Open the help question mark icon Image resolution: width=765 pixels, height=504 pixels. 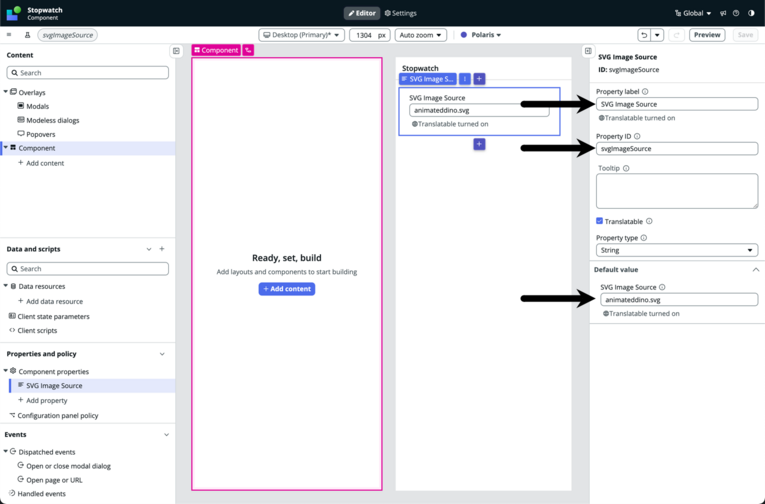pos(736,13)
